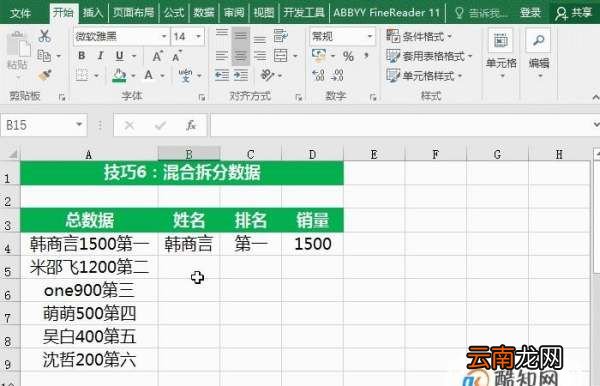600x386 pixels.
Task: Apply percent style
Action: tap(348, 57)
